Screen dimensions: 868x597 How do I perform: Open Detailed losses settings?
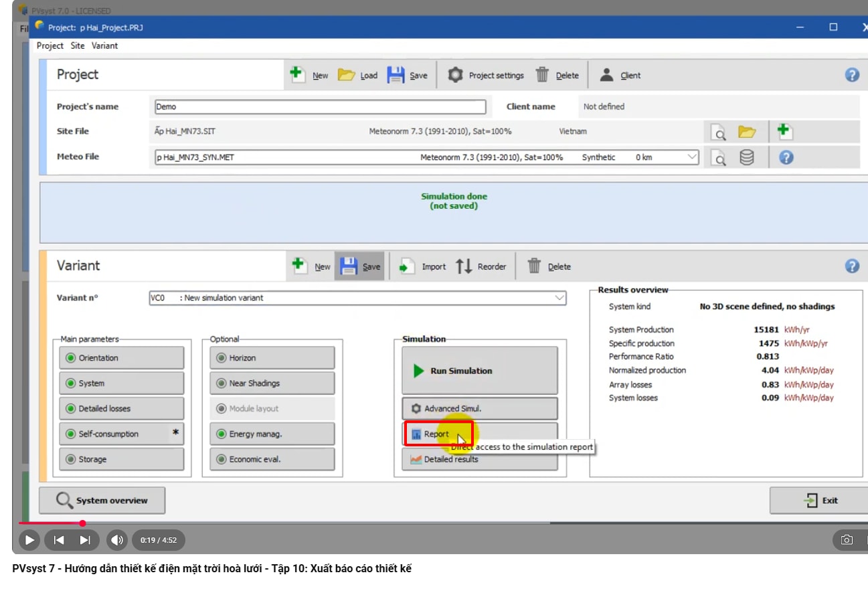tap(122, 409)
